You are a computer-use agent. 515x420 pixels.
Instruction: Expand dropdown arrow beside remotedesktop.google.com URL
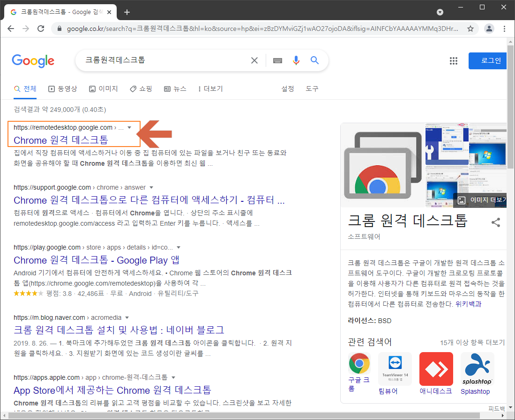129,128
